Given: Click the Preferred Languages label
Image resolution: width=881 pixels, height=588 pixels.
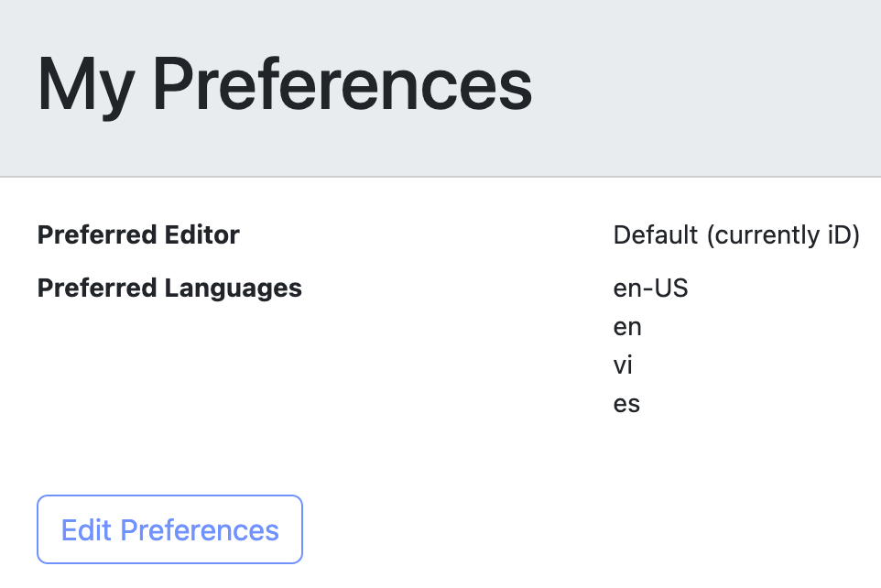Looking at the screenshot, I should point(169,289).
